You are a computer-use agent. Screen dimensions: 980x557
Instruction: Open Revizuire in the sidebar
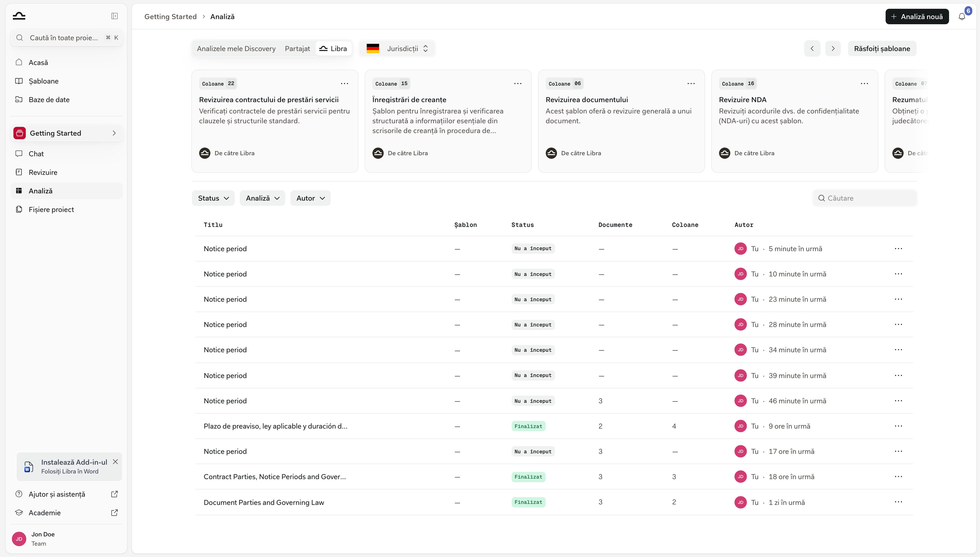(x=67, y=172)
